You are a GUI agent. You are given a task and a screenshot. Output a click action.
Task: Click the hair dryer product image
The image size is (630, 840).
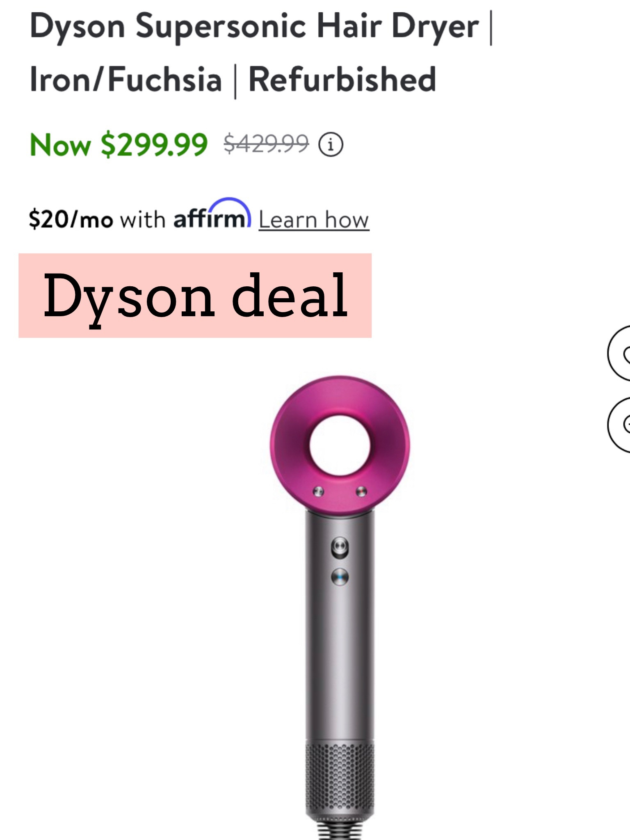[340, 595]
